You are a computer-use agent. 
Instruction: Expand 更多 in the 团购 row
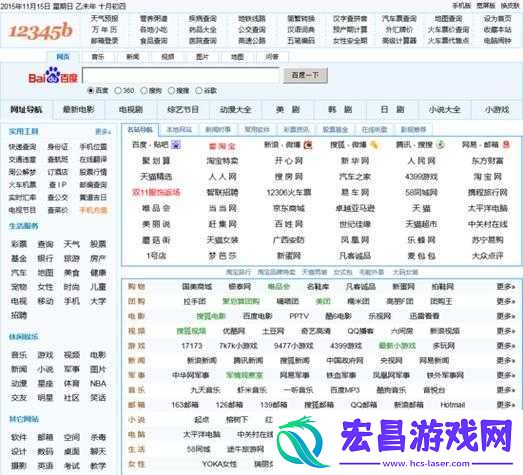coord(506,301)
